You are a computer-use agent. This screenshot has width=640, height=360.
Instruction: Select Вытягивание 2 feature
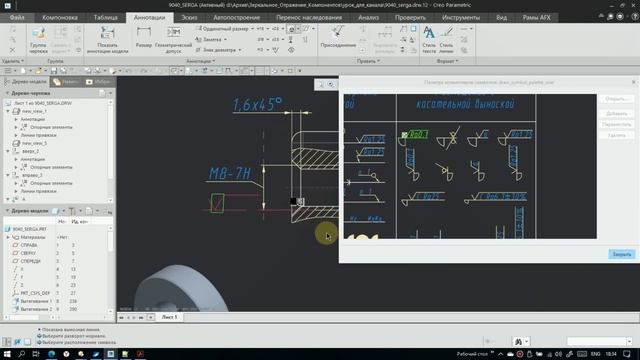[x=32, y=309]
